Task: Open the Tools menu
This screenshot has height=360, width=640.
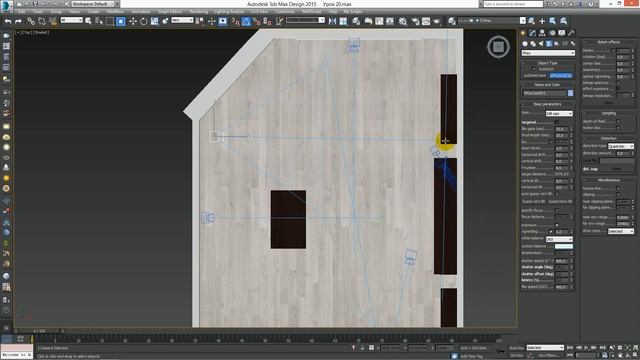Action: tap(38, 12)
